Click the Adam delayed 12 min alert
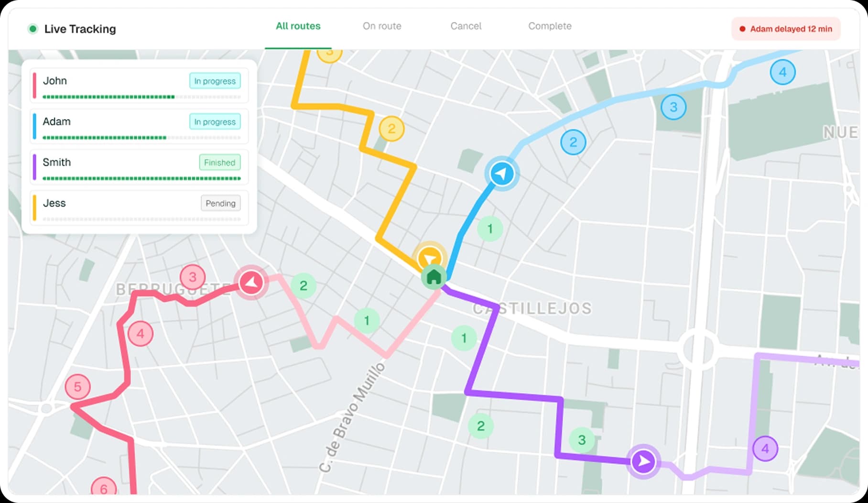 (x=785, y=29)
